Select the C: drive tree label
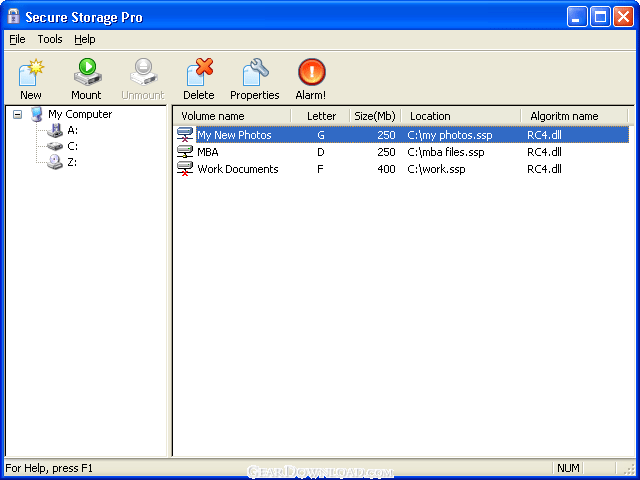This screenshot has width=640, height=480. tap(73, 146)
